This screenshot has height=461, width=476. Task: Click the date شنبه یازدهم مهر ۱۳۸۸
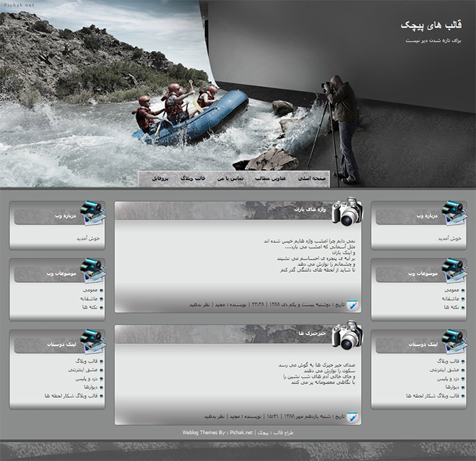click(307, 416)
